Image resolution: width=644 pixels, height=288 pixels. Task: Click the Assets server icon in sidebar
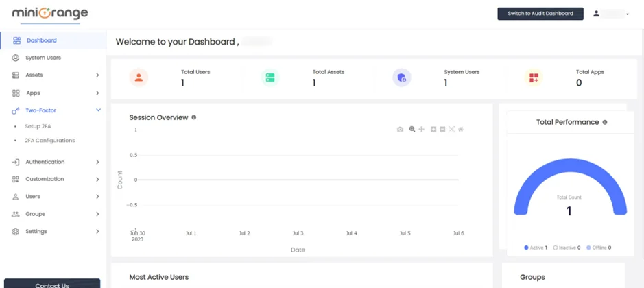tap(16, 75)
